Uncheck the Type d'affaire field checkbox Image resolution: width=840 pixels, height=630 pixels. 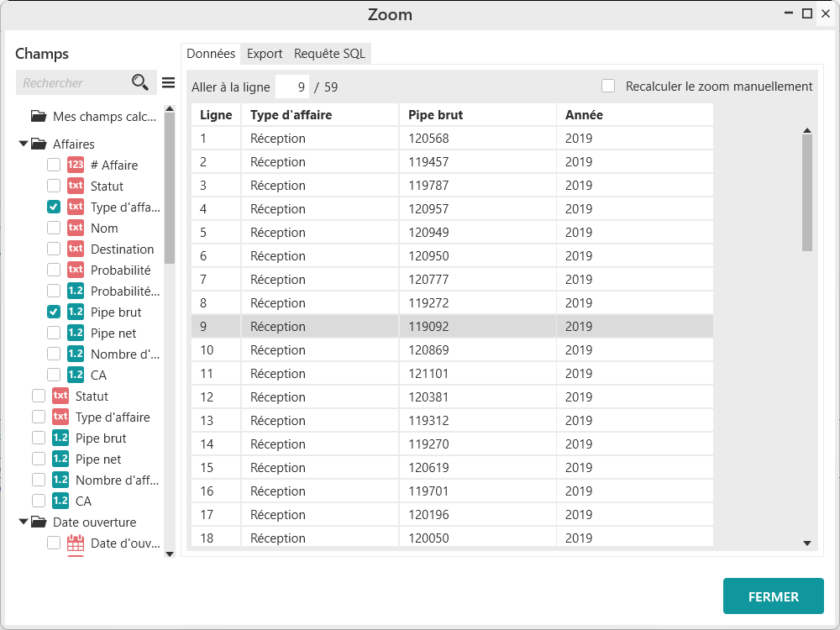coord(54,207)
